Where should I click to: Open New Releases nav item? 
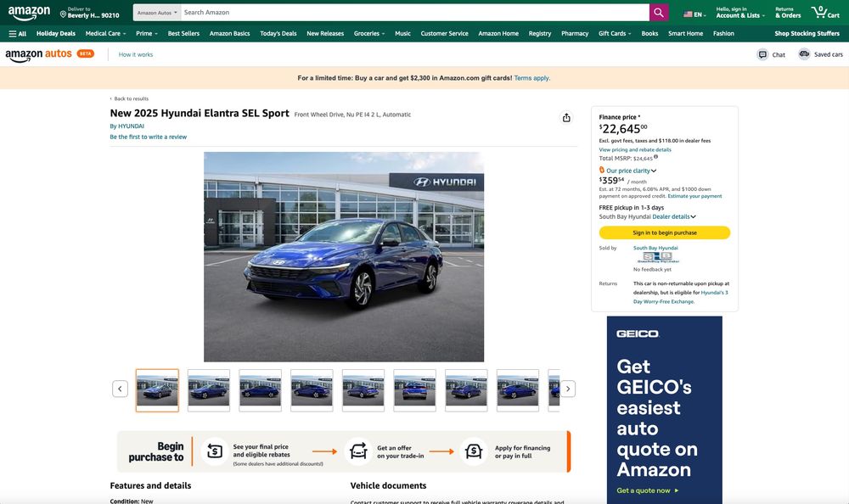click(325, 34)
